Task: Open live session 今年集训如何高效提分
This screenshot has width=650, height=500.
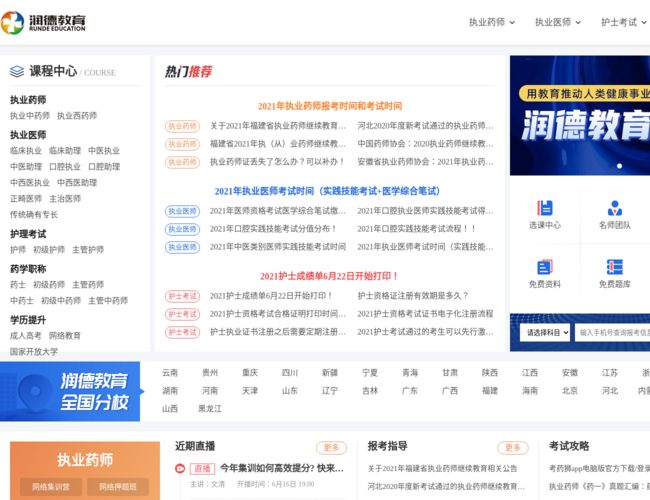Action: [x=282, y=468]
